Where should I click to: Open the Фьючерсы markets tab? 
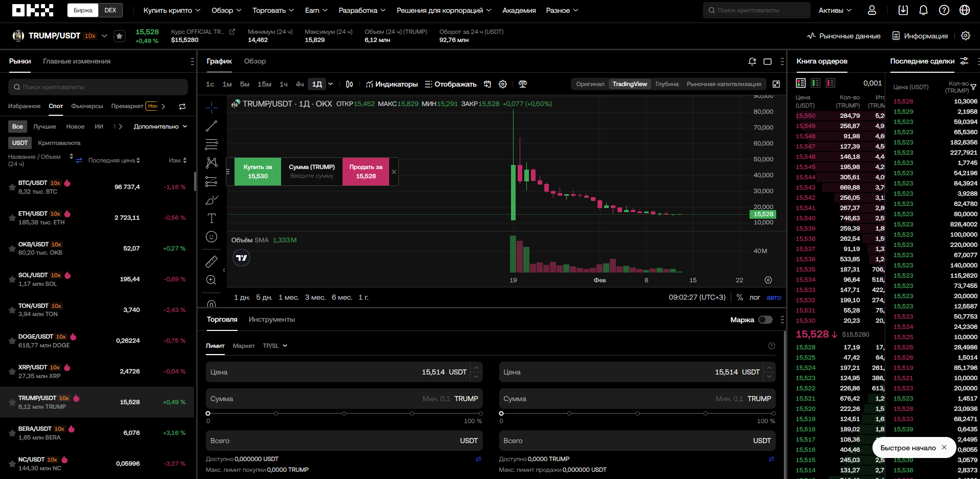point(87,106)
